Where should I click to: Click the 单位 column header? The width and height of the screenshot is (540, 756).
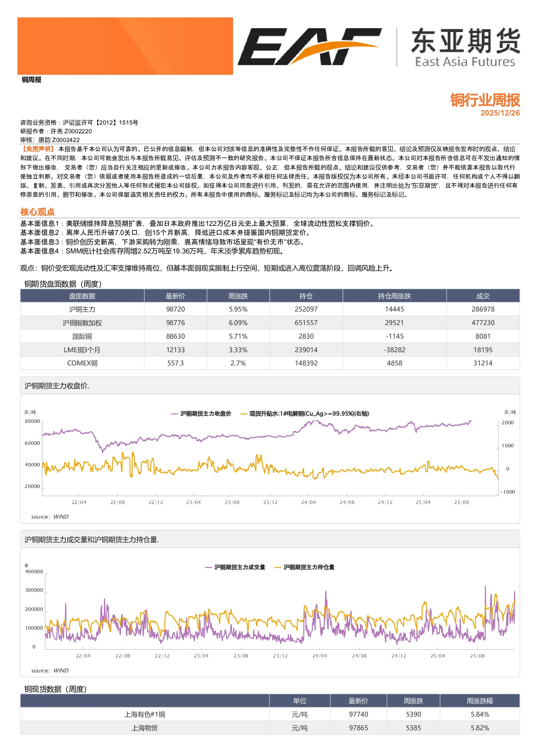click(300, 701)
